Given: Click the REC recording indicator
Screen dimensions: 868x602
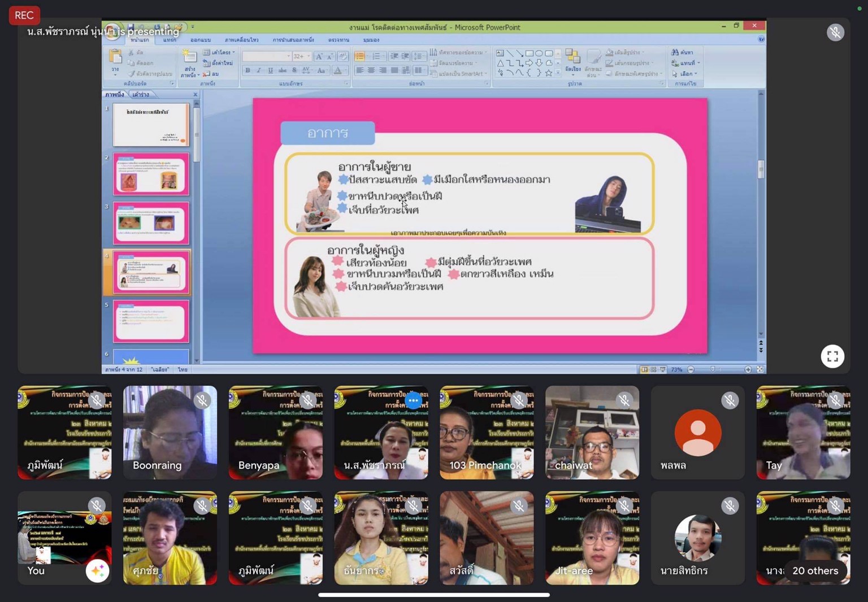Looking at the screenshot, I should point(24,15).
